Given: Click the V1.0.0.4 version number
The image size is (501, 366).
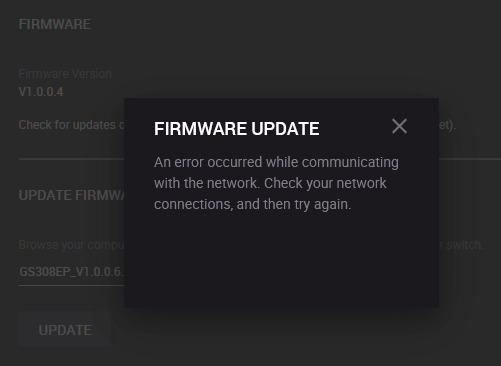Looking at the screenshot, I should [41, 92].
